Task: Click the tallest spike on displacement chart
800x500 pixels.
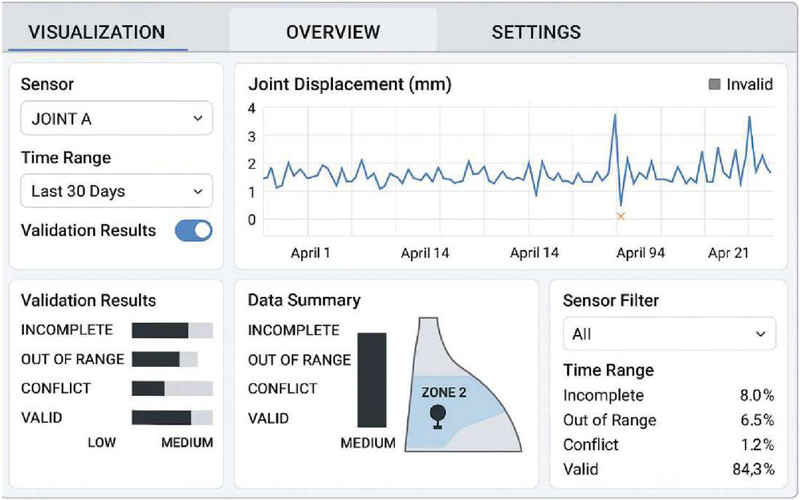Action: point(614,116)
